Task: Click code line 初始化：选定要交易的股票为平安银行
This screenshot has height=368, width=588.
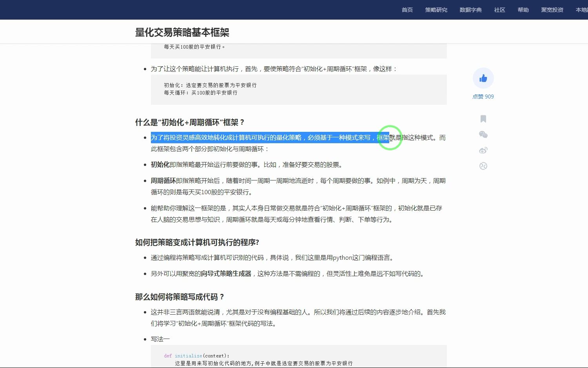Action: (x=210, y=85)
